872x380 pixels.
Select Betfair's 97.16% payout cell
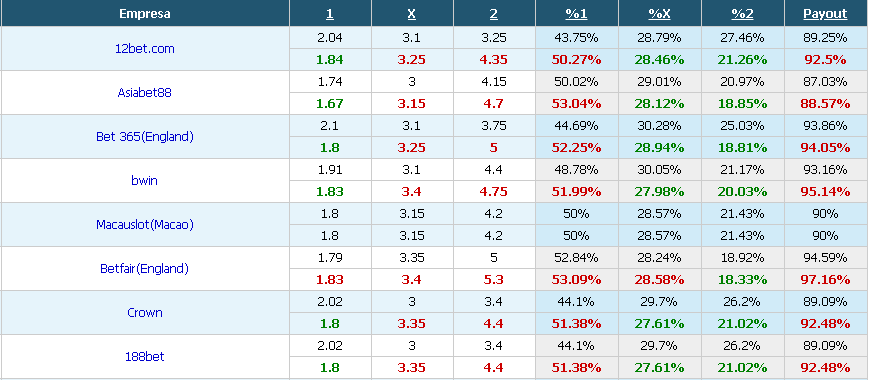tap(825, 279)
